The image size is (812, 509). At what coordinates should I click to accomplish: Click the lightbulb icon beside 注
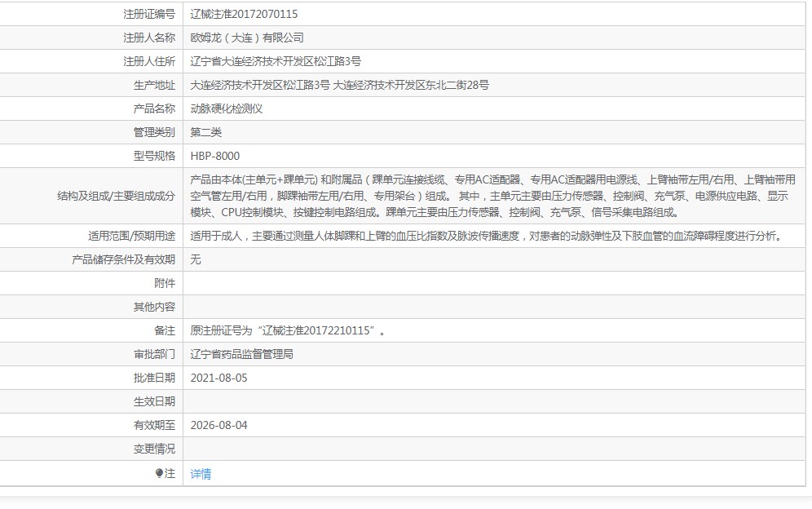click(x=159, y=473)
